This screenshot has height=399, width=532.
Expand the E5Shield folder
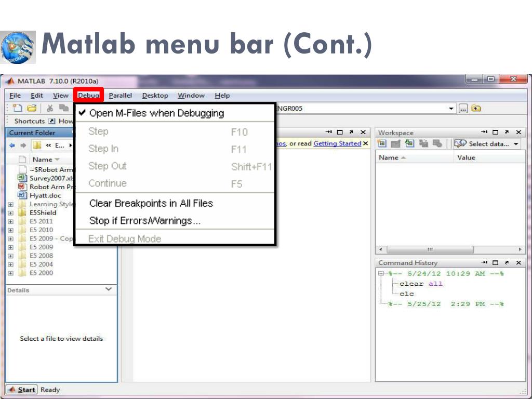10,213
